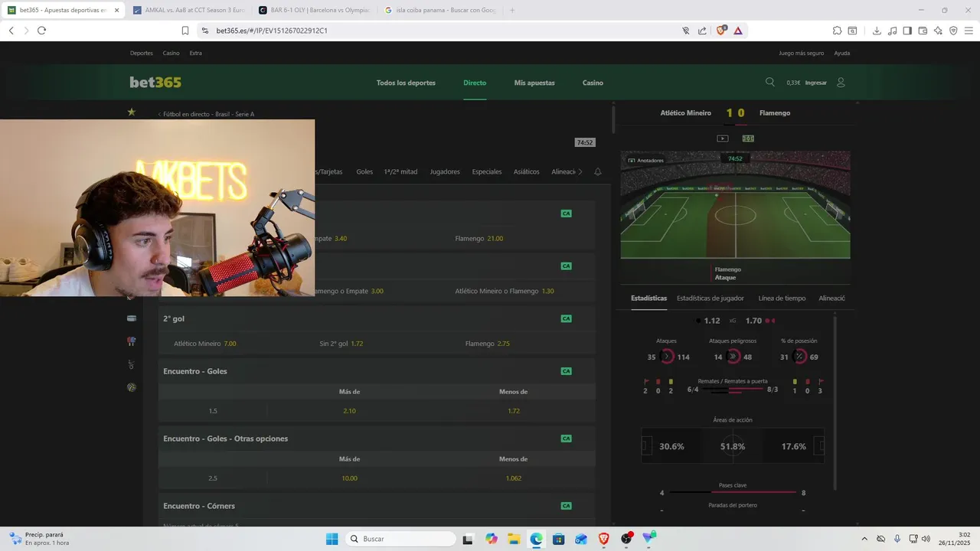Viewport: 980px width, 551px height.
Task: Bookmark this page
Action: point(185,31)
